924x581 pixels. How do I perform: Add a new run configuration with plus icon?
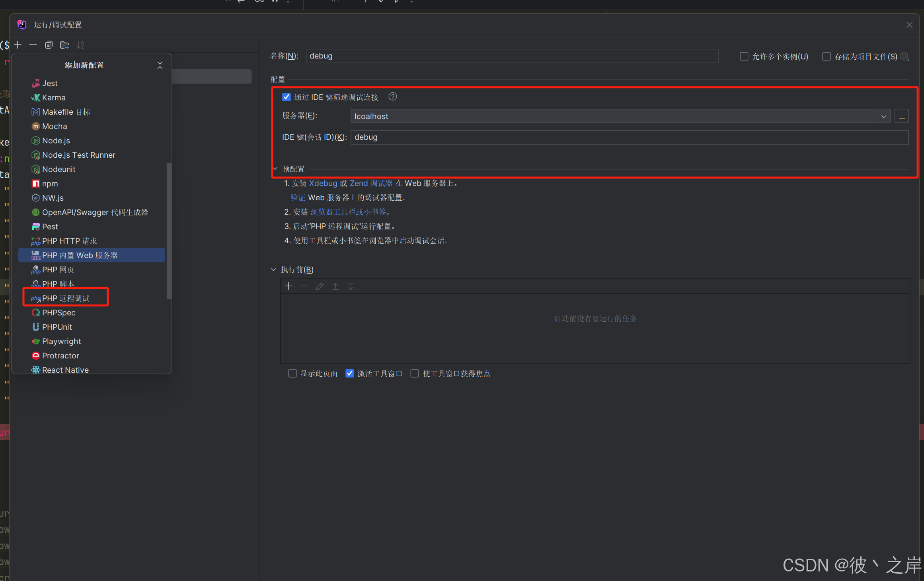pyautogui.click(x=18, y=45)
